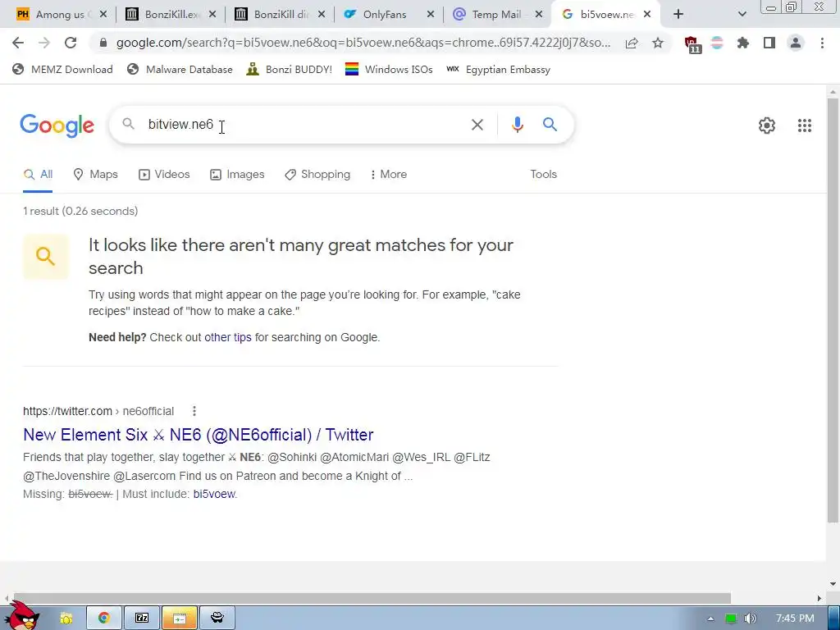Click the browser forward arrow

click(44, 43)
